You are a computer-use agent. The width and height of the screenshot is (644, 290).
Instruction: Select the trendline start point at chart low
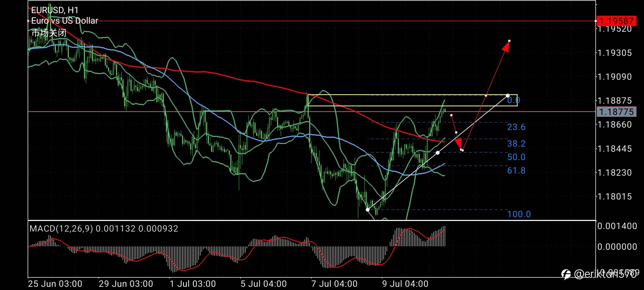click(368, 210)
